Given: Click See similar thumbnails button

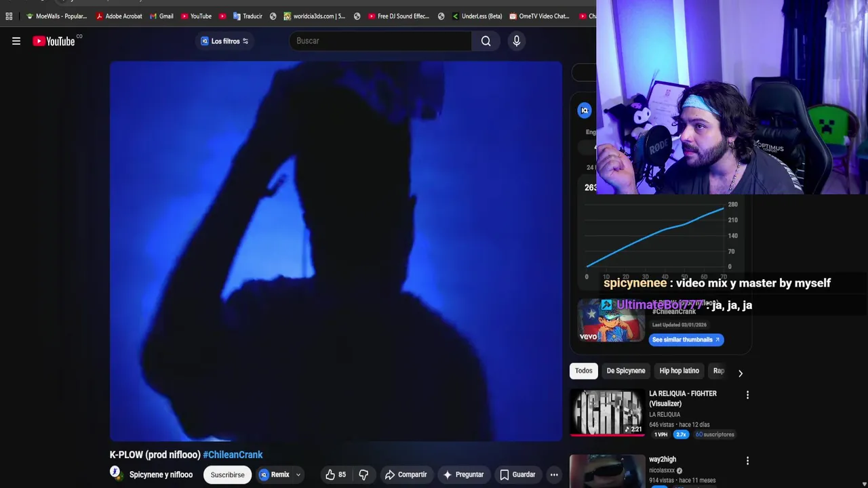Looking at the screenshot, I should [x=686, y=340].
